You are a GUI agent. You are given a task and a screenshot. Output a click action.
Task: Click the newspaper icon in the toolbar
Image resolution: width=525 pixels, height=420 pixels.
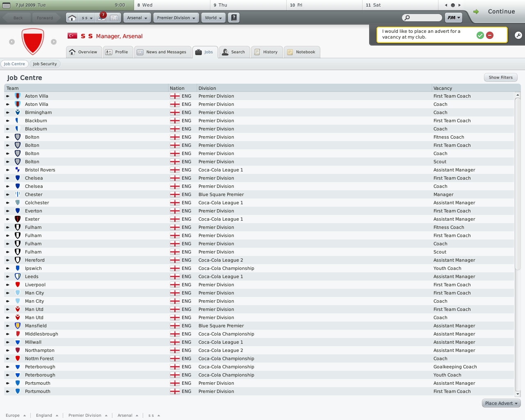pos(114,18)
